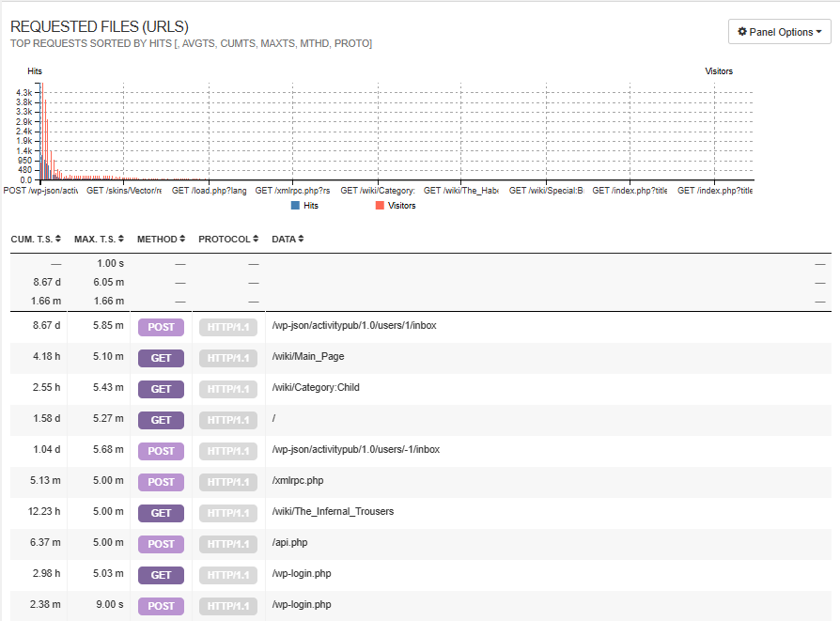The image size is (840, 621).
Task: Select the /wiki/The_Infernal_Trousers entry
Action: tap(333, 511)
